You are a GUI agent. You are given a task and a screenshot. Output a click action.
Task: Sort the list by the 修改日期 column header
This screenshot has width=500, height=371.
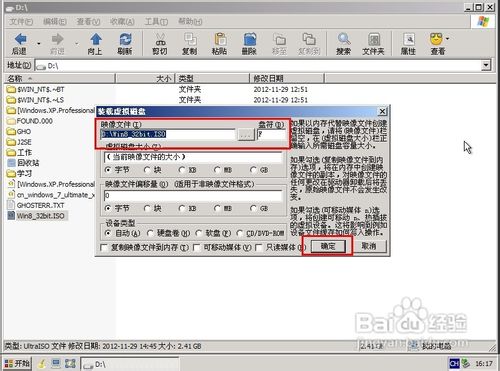click(x=286, y=78)
